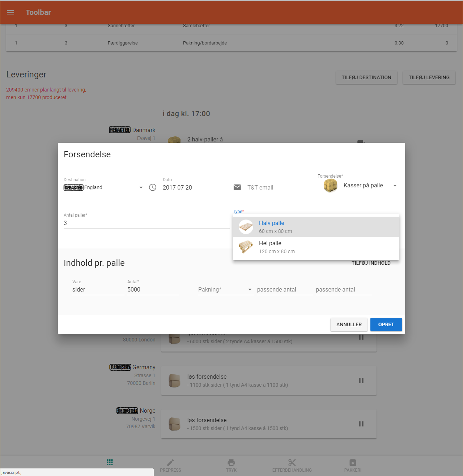Click the Antal field showing 5000
Image resolution: width=463 pixels, height=476 pixels.
[153, 290]
